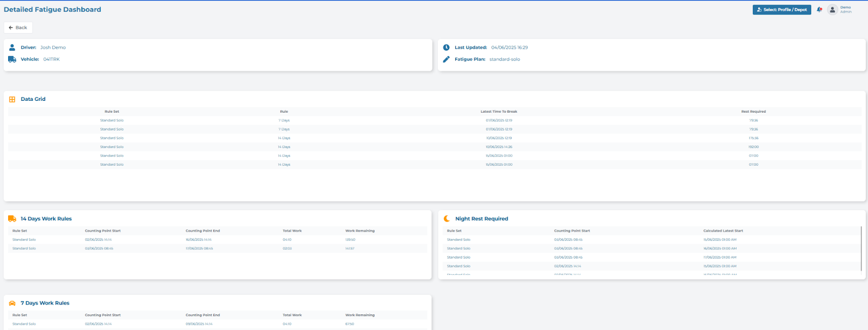This screenshot has width=868, height=330.
Task: Click Counting Point Start header in Night Rest panel
Action: click(572, 231)
